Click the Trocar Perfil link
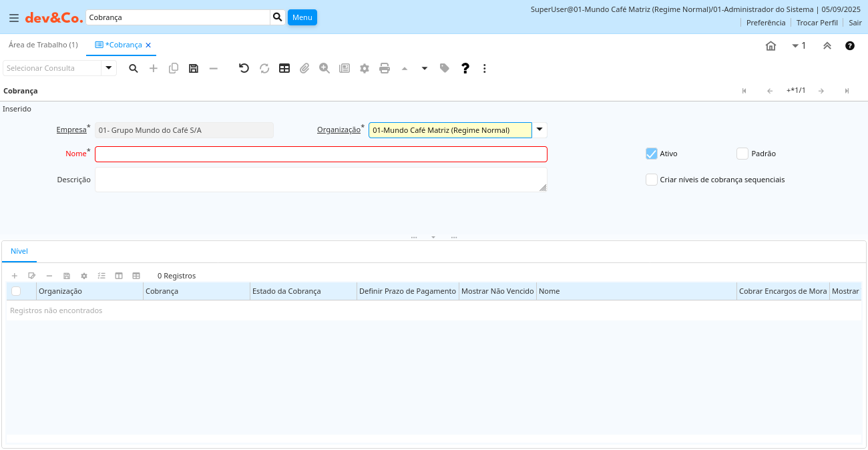 [x=817, y=23]
